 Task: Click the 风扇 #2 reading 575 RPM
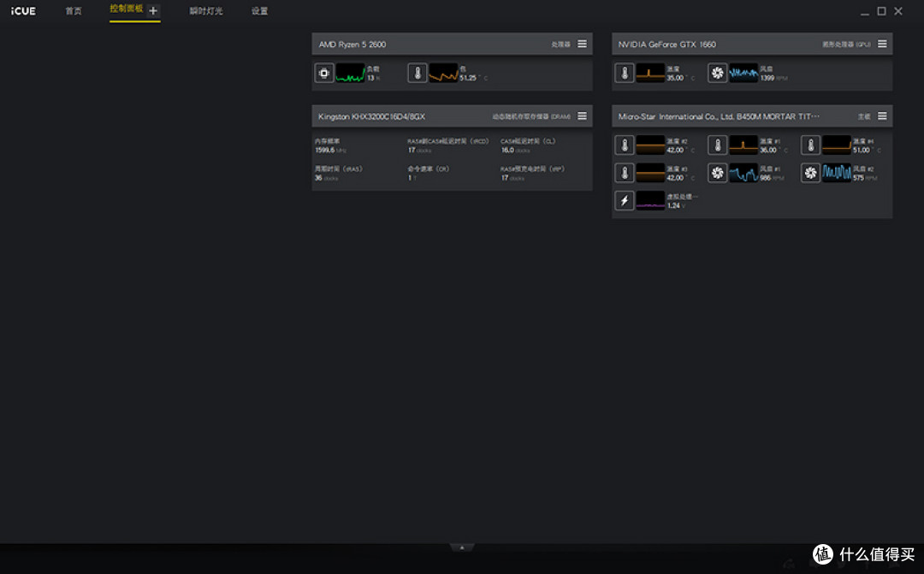(865, 178)
